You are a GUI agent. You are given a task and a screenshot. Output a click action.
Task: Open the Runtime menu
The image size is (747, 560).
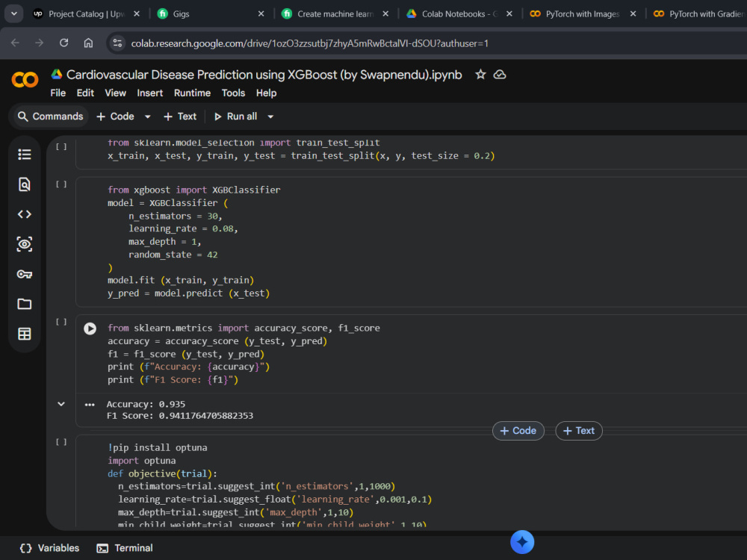(x=193, y=93)
